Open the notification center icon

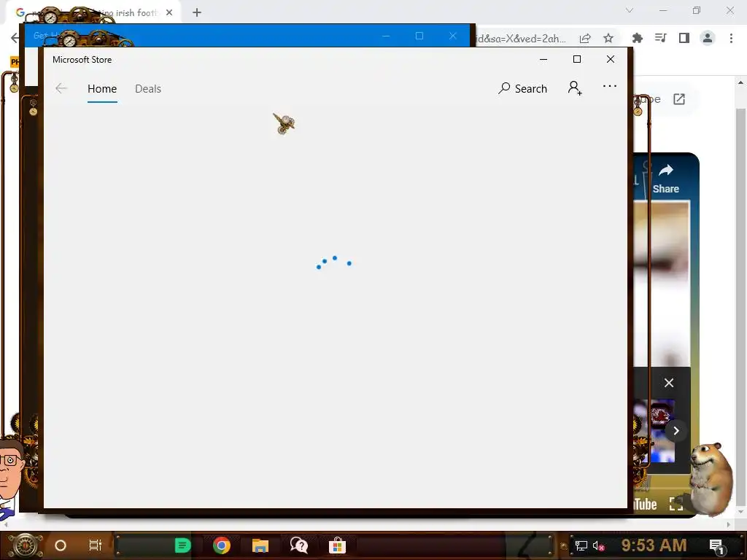(x=717, y=546)
